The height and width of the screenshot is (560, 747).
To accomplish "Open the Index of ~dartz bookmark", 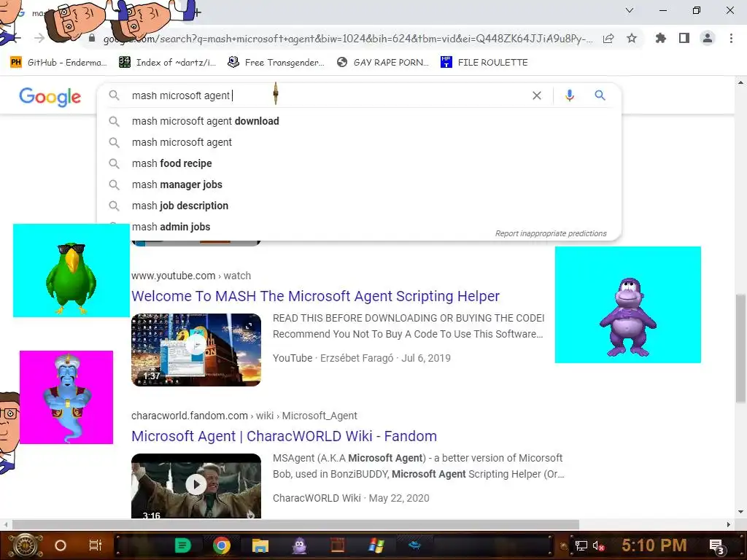I will point(167,63).
